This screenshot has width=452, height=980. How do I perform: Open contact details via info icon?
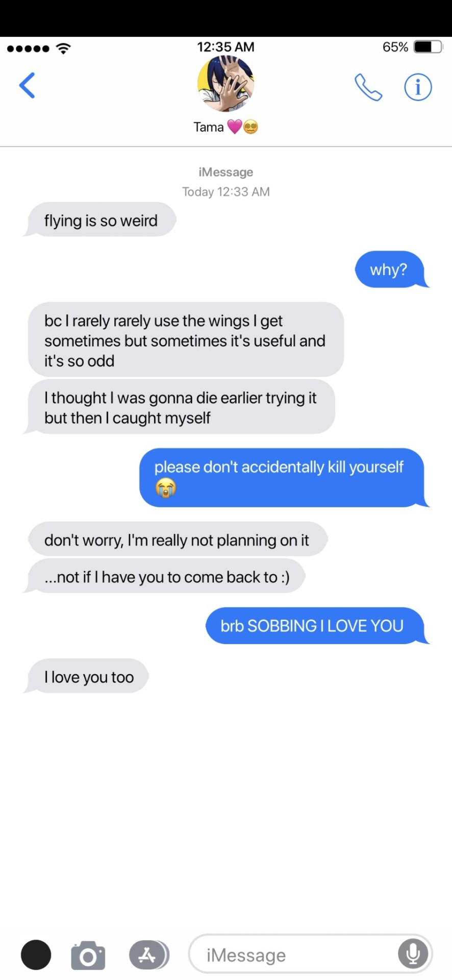point(418,87)
